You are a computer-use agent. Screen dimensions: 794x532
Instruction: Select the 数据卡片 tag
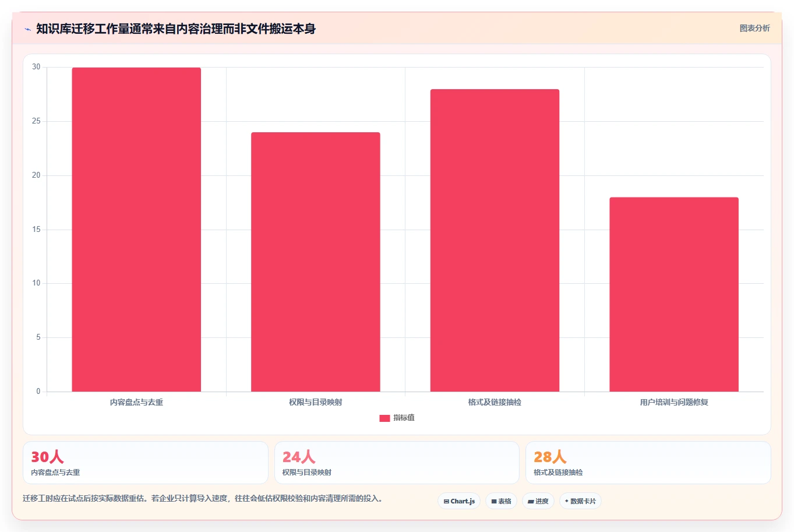point(580,501)
